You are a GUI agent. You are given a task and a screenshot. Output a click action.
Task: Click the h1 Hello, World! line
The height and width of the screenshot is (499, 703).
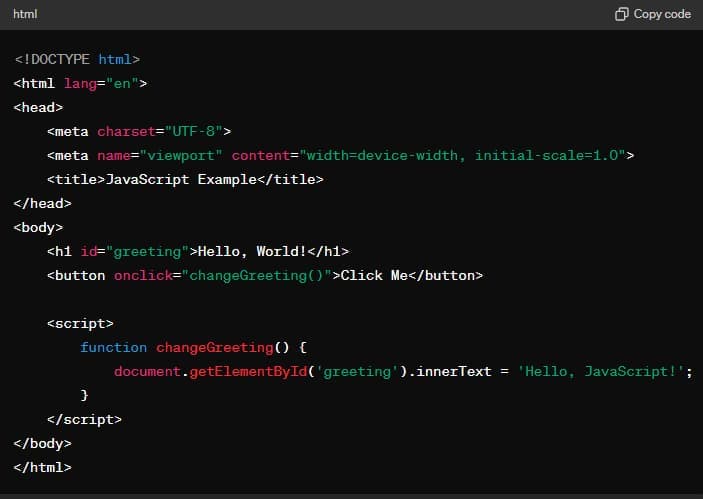(198, 252)
